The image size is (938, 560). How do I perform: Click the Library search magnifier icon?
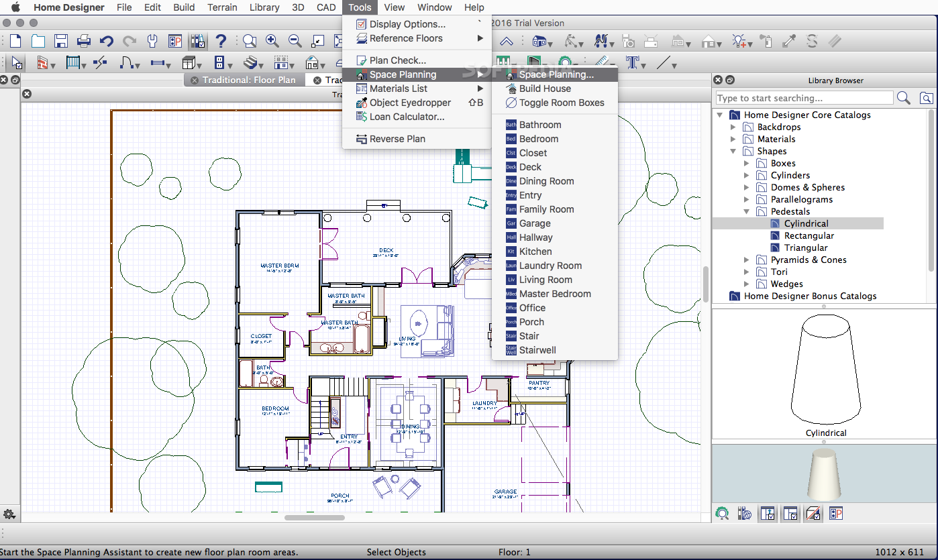coord(904,98)
